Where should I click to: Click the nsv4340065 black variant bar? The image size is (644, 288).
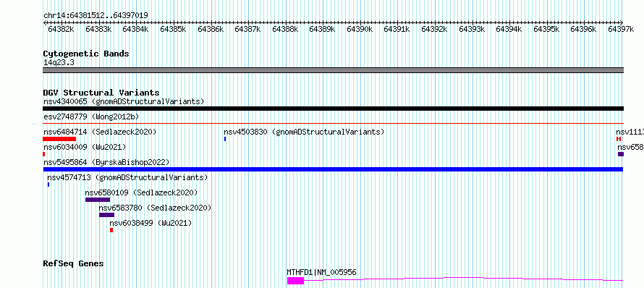[x=333, y=109]
